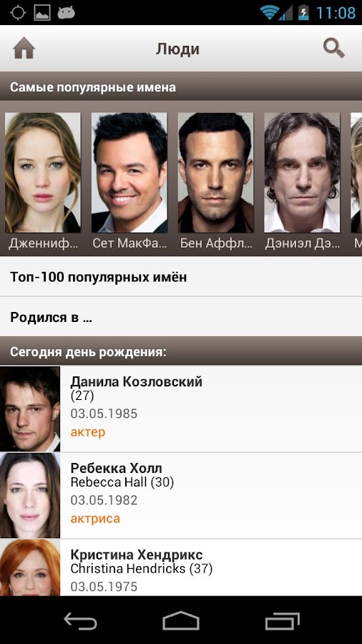
Task: Open Ребекка Холл birthday entry
Action: click(x=181, y=496)
